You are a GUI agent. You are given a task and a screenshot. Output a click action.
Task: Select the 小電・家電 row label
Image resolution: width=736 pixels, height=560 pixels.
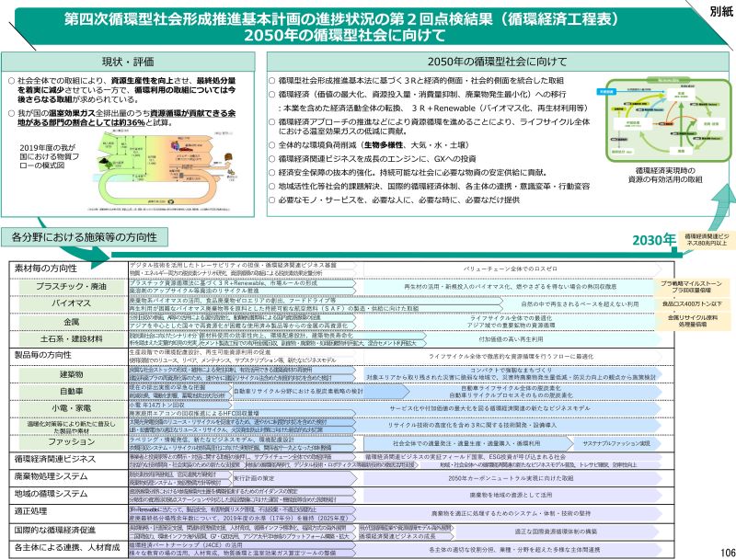coord(72,408)
